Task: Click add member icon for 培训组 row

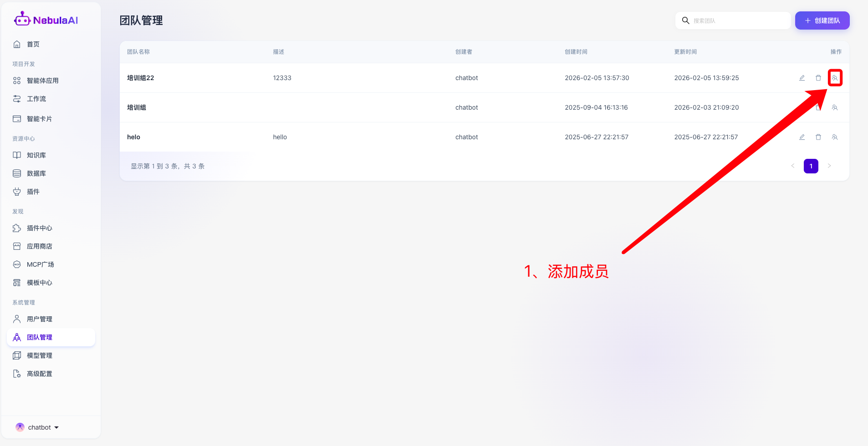Action: click(x=834, y=107)
